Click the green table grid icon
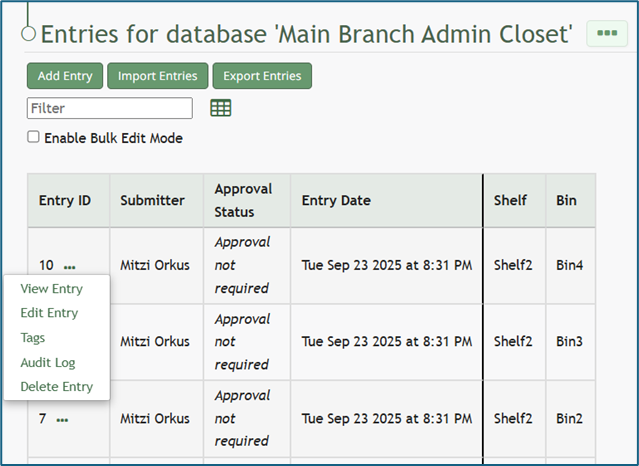The width and height of the screenshot is (639, 466). coord(221,108)
